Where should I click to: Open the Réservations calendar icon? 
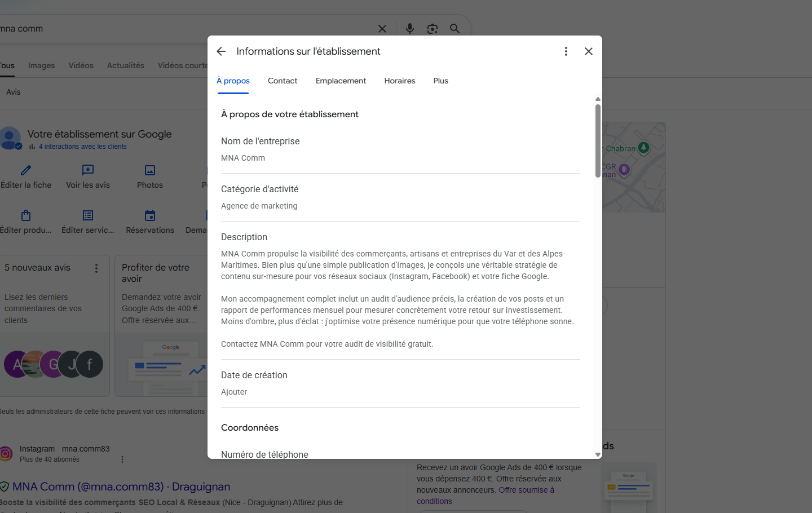[x=150, y=215]
